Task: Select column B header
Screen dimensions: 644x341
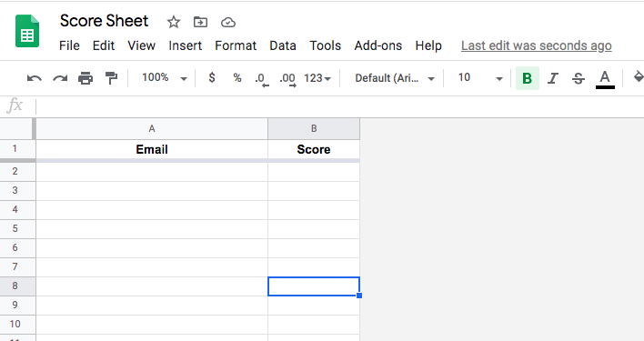Action: tap(314, 129)
